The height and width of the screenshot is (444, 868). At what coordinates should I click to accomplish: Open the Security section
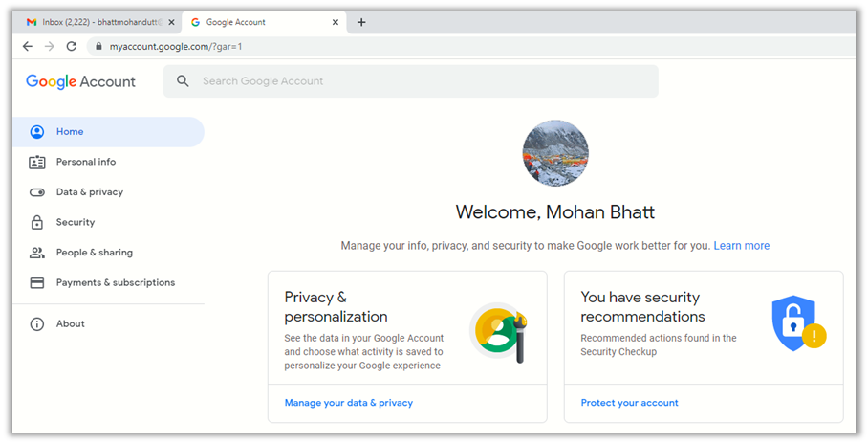click(x=109, y=222)
